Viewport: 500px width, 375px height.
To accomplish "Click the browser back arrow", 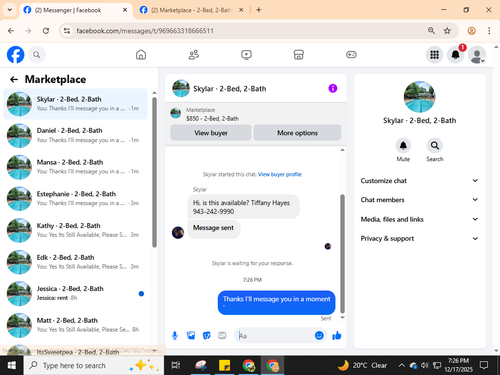I will (11, 31).
